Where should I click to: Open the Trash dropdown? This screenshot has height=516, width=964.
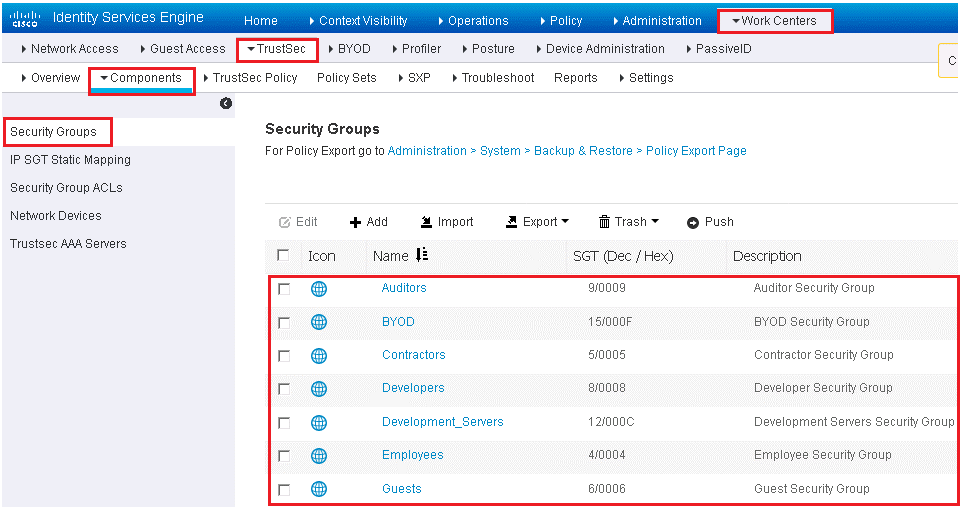click(628, 222)
